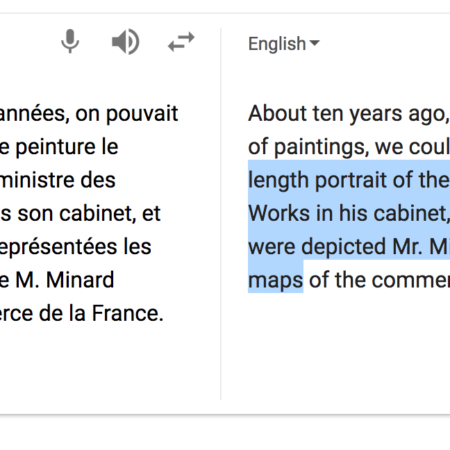Click the "About ten years ago," translation line
The height and width of the screenshot is (450, 450).
pyautogui.click(x=349, y=114)
